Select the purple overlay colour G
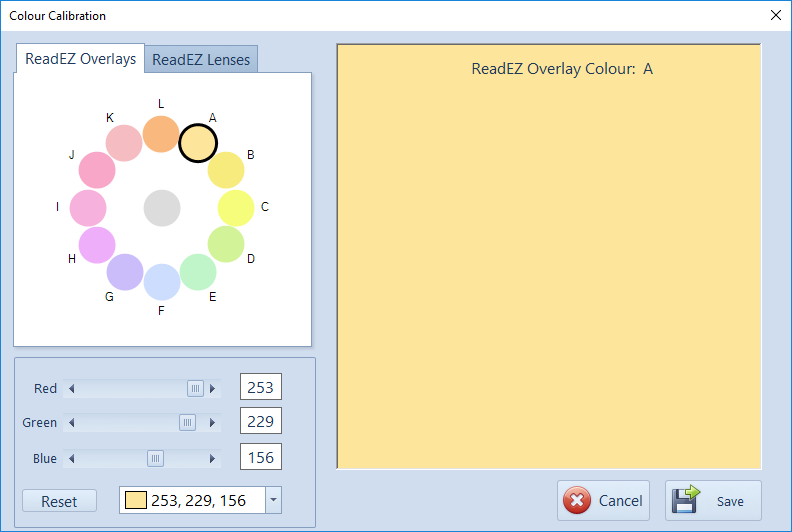This screenshot has width=792, height=532. point(125,272)
